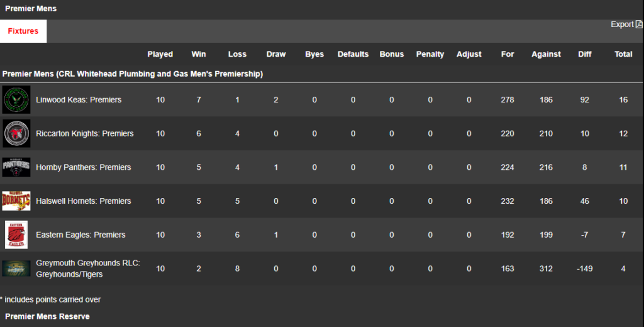Image resolution: width=644 pixels, height=327 pixels.
Task: Click the Linwood Keas team logo
Action: [16, 100]
